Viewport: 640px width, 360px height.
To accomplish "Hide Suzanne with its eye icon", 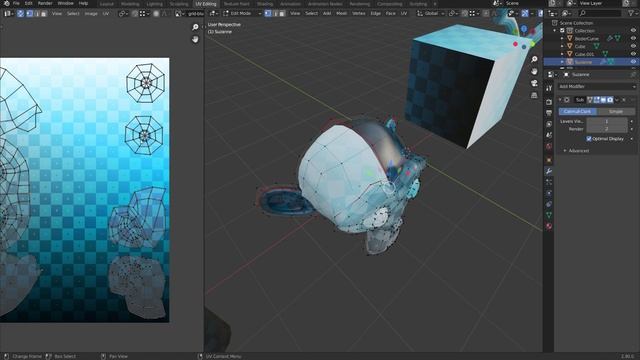I will (633, 62).
